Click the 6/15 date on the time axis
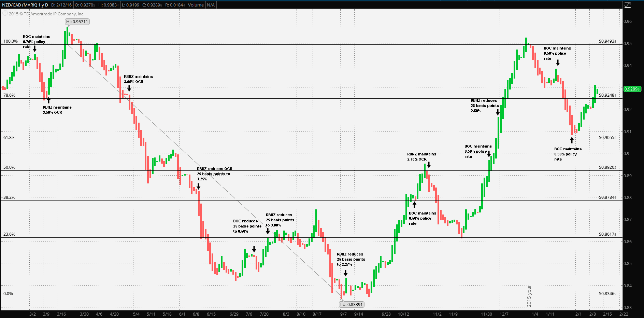The image size is (644, 318). (x=211, y=314)
